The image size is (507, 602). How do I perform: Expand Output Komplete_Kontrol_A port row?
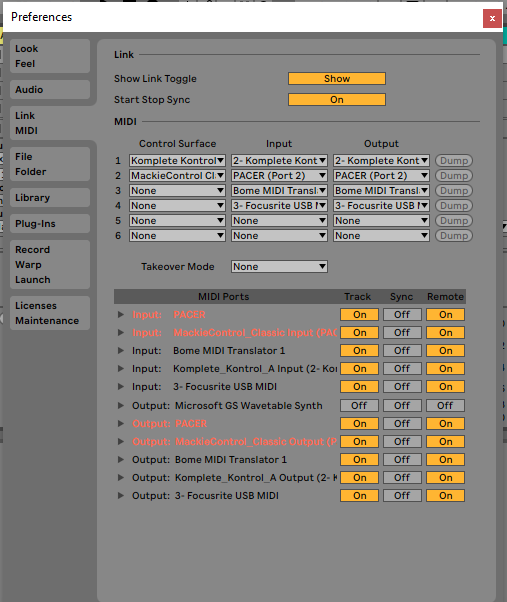(121, 478)
